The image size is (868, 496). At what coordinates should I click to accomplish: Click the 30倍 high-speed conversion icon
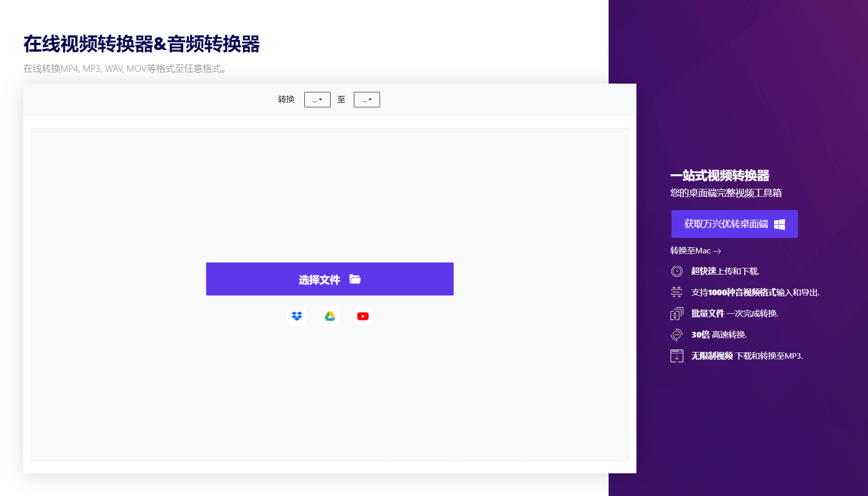click(x=676, y=334)
